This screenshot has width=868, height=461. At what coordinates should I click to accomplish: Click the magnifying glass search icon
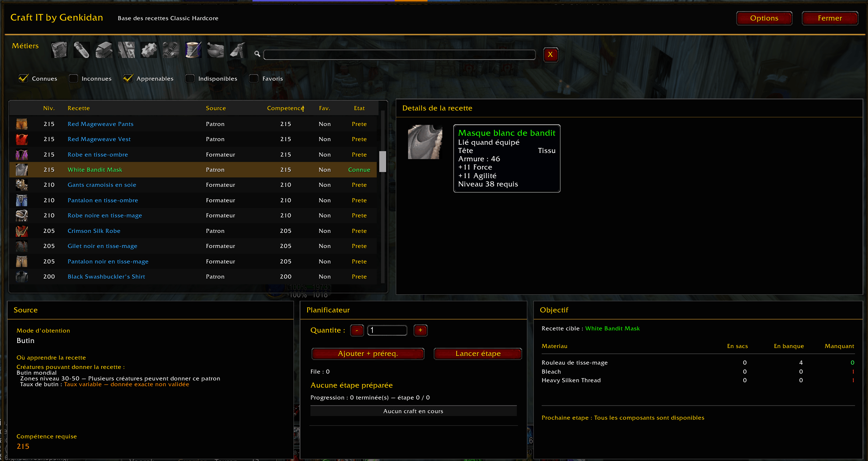coord(257,54)
